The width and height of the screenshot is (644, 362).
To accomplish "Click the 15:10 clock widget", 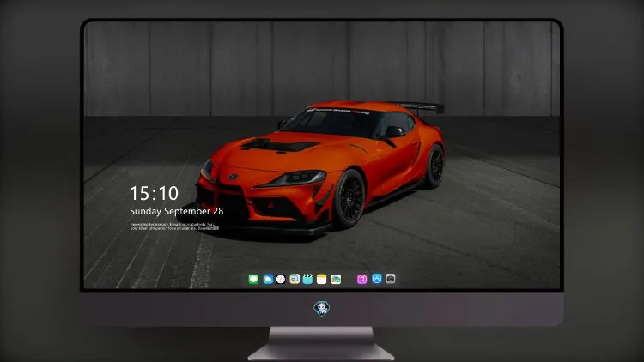I will [154, 193].
